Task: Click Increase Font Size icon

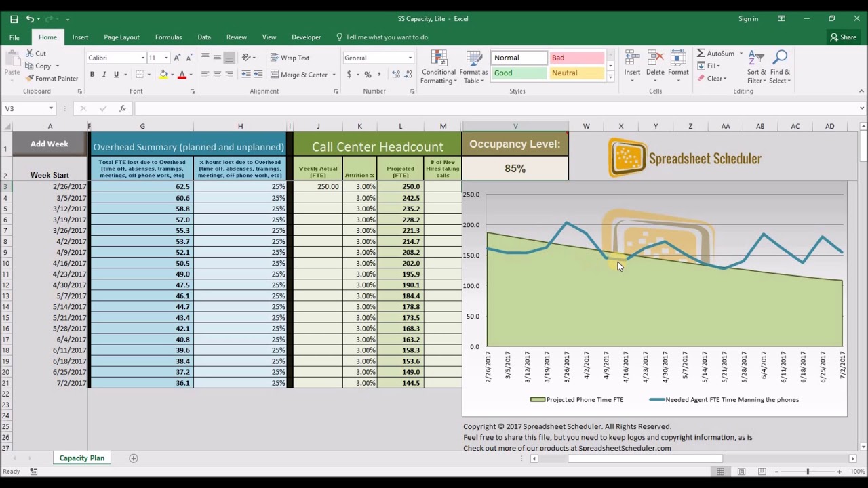Action: pos(177,58)
